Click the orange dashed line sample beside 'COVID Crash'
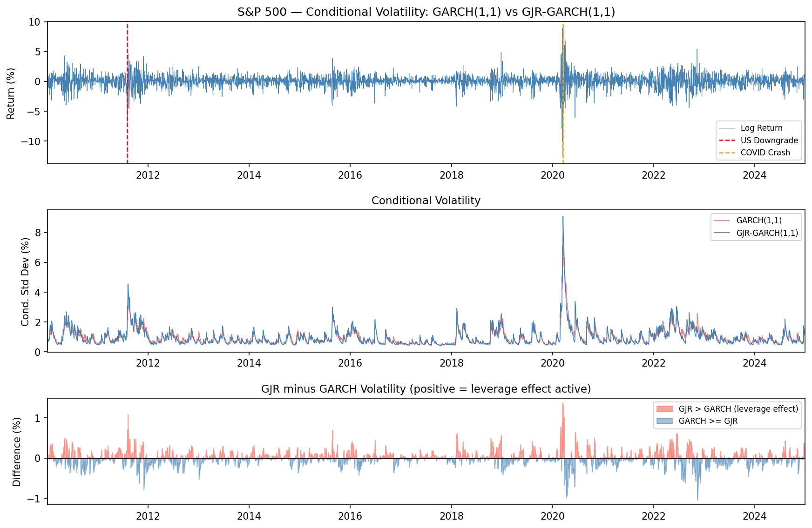 tap(727, 153)
